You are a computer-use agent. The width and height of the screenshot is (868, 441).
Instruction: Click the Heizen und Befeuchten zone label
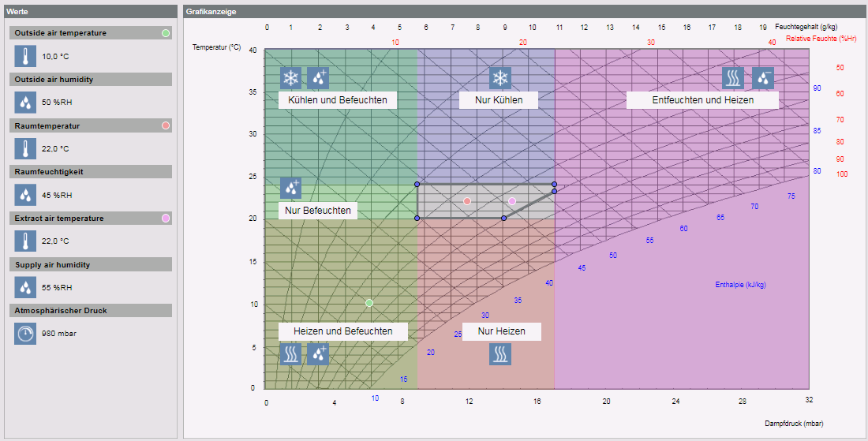pos(342,331)
